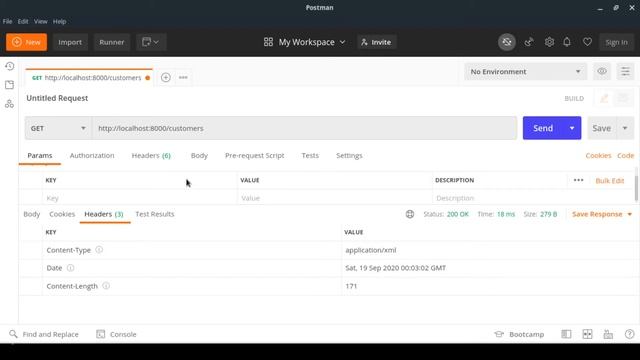Open the Collections sidebar icon
Screen dimensions: 640x360
(x=9, y=85)
